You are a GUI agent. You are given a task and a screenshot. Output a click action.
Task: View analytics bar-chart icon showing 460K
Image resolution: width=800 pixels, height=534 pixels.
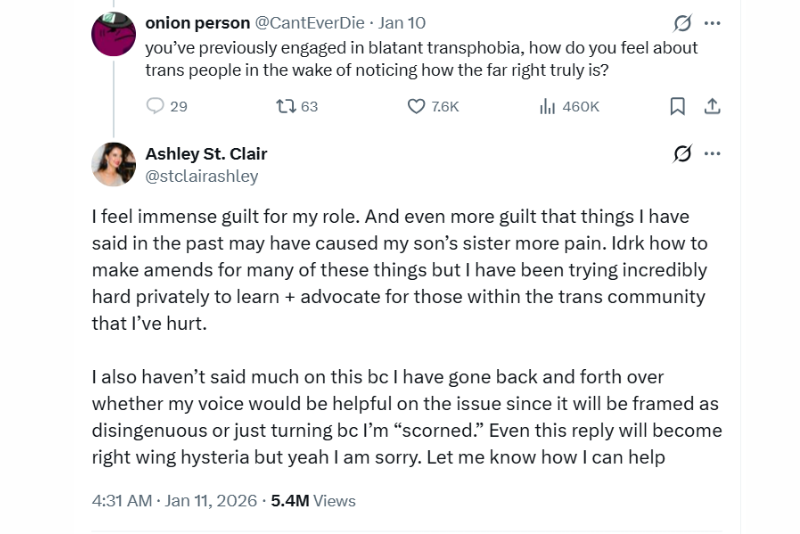(548, 106)
